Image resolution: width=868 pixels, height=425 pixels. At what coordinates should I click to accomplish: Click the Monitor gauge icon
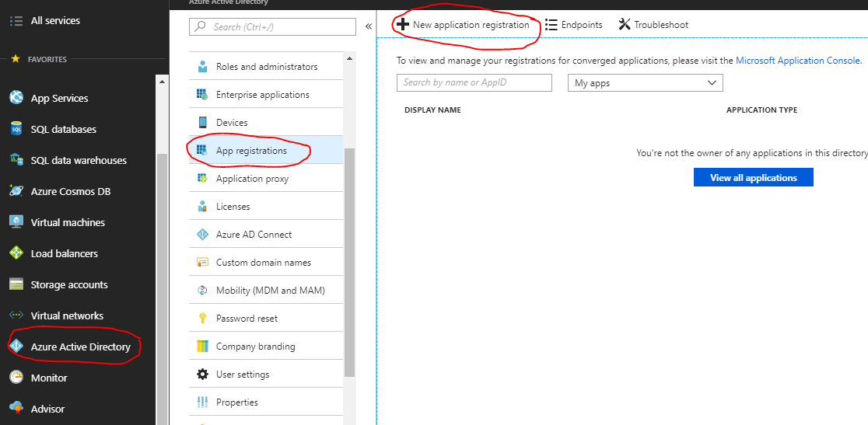point(16,378)
